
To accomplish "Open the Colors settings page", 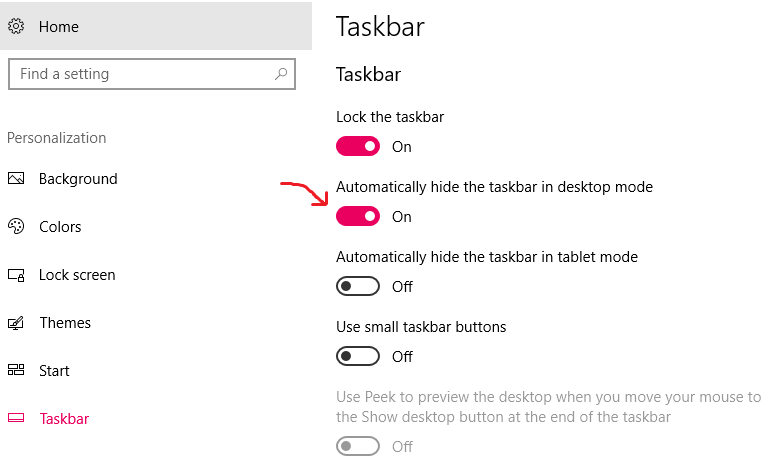I will tap(156, 227).
